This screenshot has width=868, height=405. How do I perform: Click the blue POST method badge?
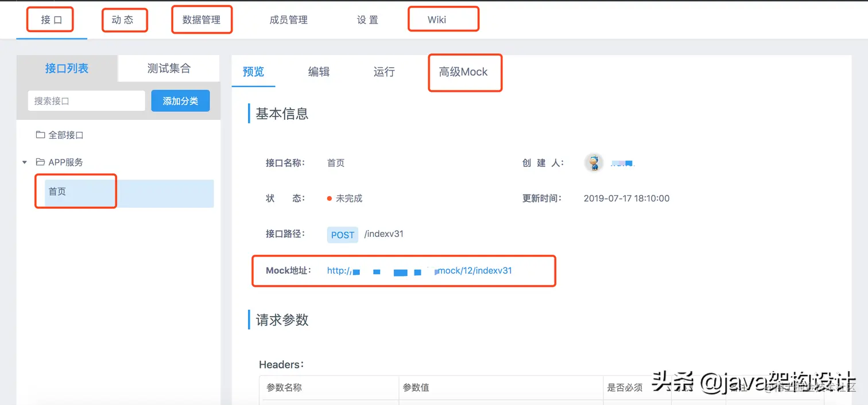(x=342, y=235)
